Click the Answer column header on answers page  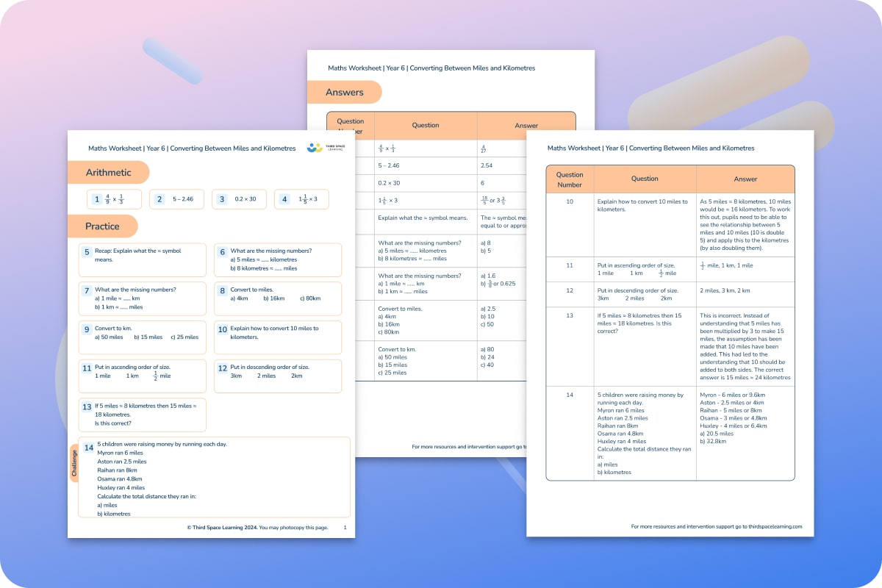[745, 178]
